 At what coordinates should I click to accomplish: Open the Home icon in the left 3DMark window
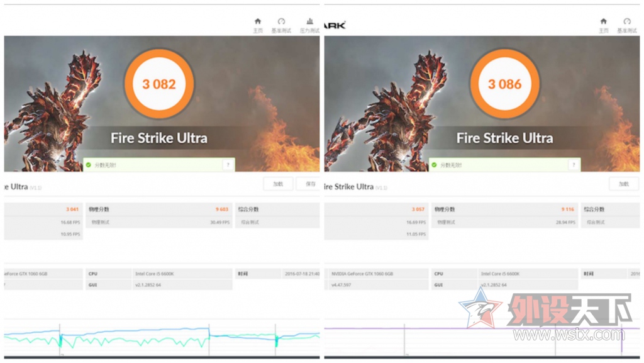coord(257,21)
